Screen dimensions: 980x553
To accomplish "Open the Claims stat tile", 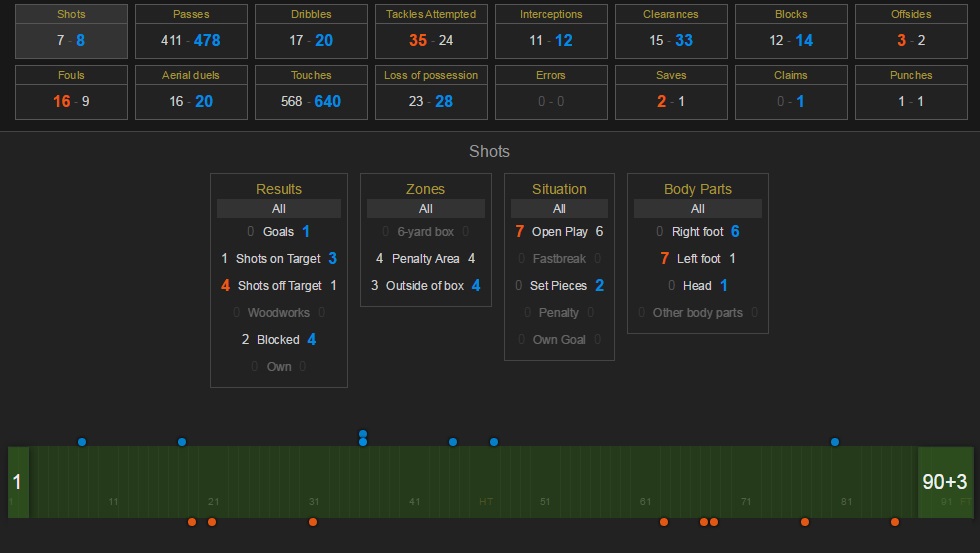I will click(x=791, y=92).
